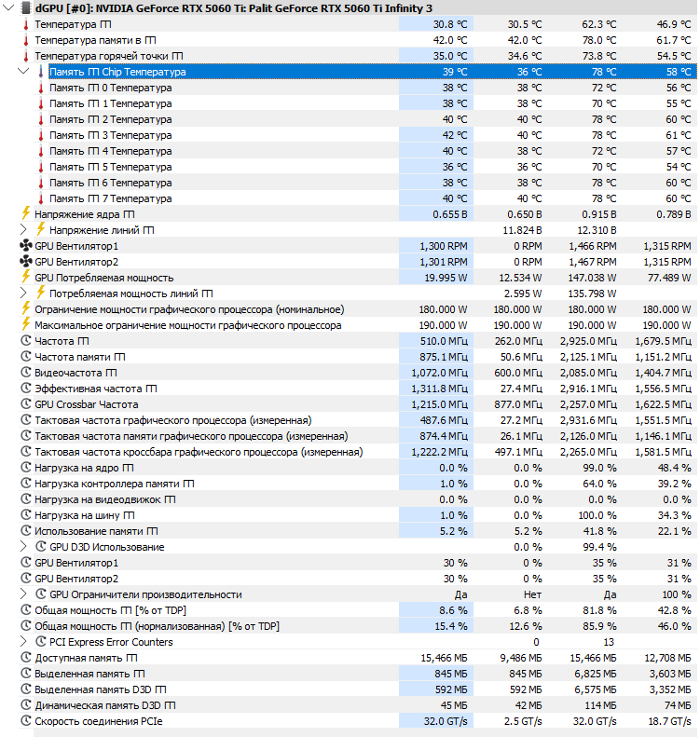Screen dimensions: 700x737
Task: Expand PCI Express Error Counters
Action: click(x=23, y=642)
